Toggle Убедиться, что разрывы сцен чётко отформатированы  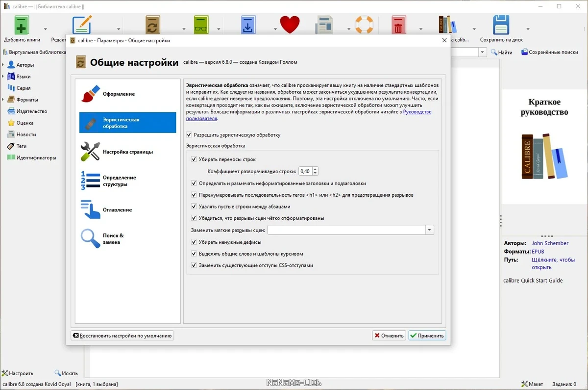194,218
